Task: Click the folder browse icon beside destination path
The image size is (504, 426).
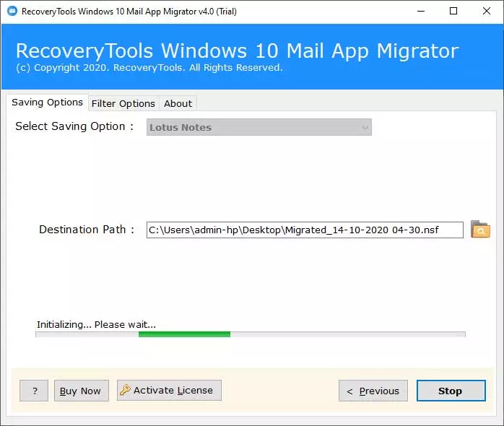Action: point(480,230)
